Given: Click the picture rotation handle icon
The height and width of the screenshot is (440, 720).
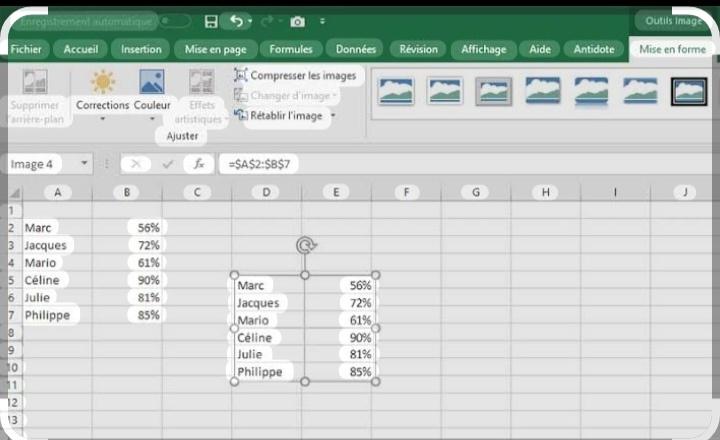Looking at the screenshot, I should (x=305, y=245).
